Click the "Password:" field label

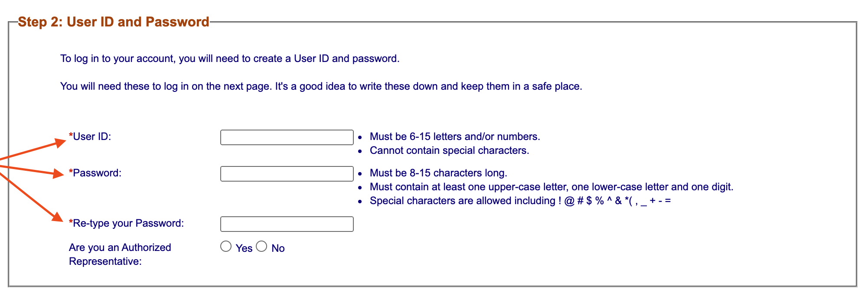click(x=97, y=173)
